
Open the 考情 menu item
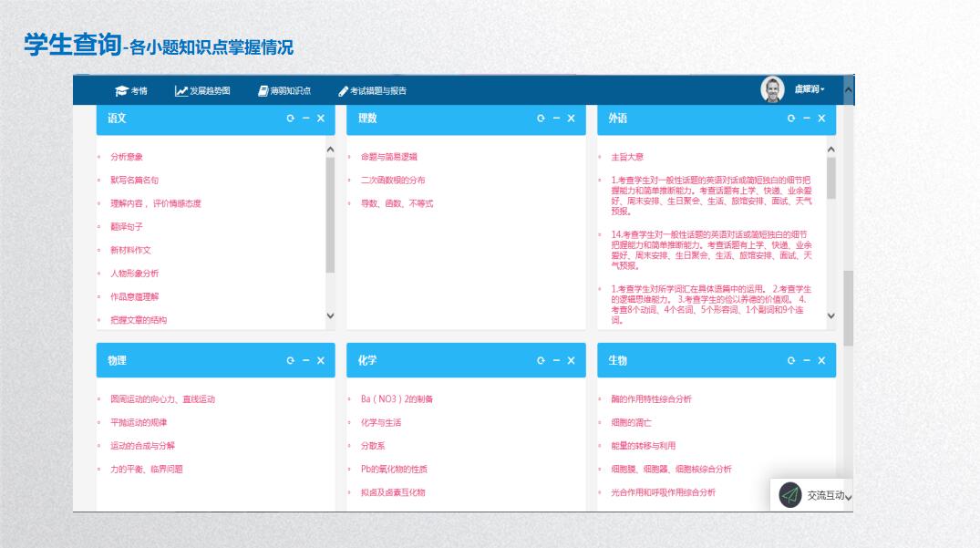pos(131,90)
